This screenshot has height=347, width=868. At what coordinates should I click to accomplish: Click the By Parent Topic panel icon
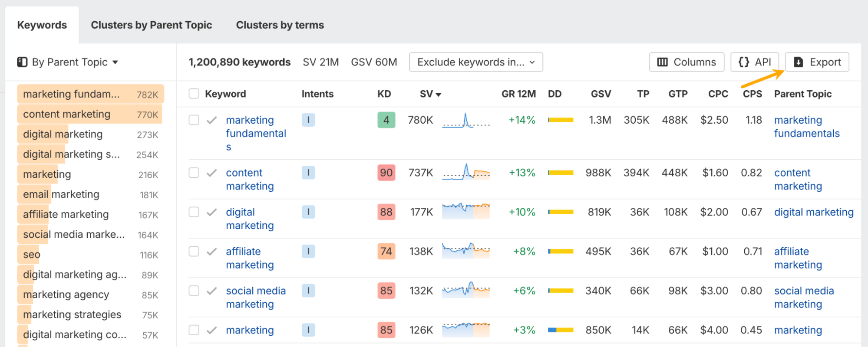tap(22, 62)
